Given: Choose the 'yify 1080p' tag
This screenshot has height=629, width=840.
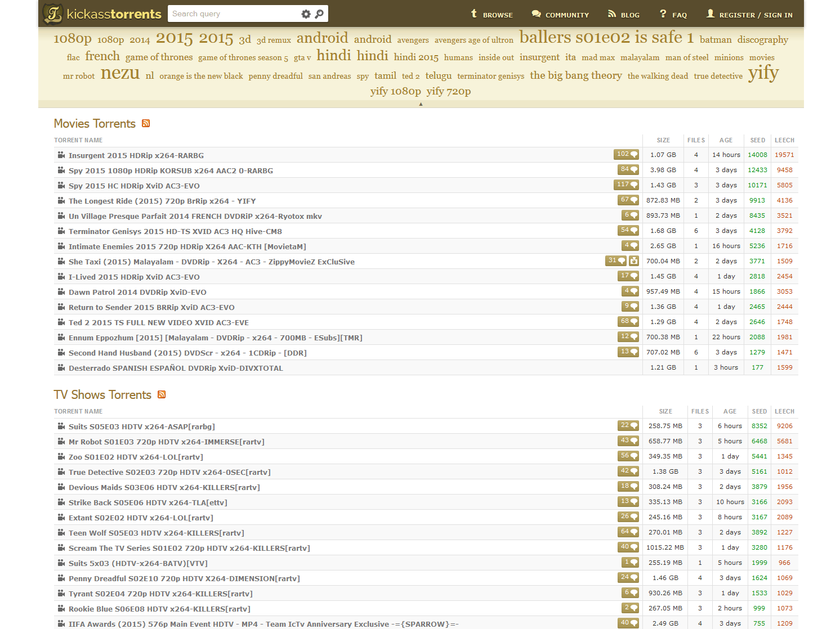Looking at the screenshot, I should [x=396, y=91].
